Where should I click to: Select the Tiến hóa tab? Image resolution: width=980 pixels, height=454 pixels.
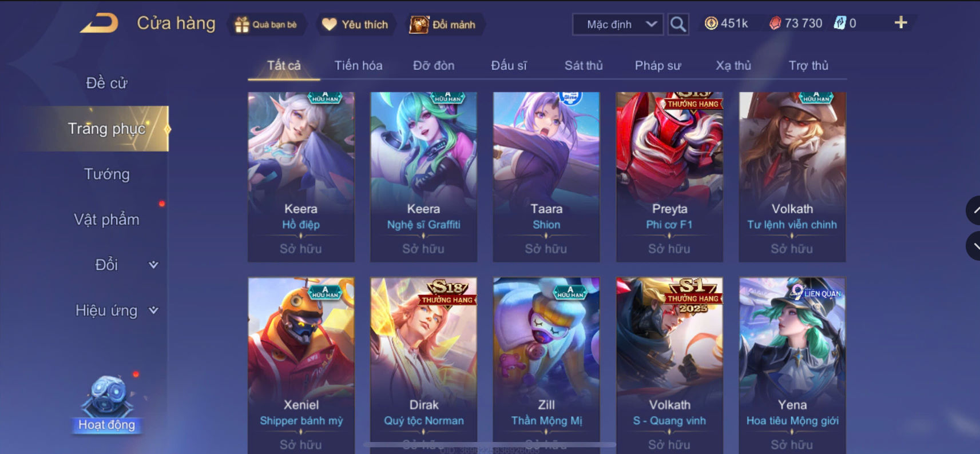tap(358, 65)
